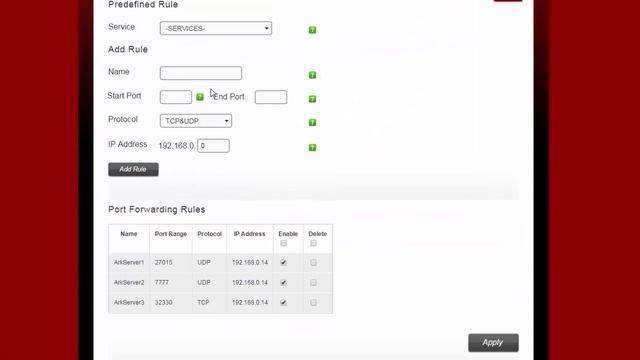Viewport: 640px width, 360px height.
Task: Uncheck Enable for ArkServer3 rule
Action: [x=283, y=302]
